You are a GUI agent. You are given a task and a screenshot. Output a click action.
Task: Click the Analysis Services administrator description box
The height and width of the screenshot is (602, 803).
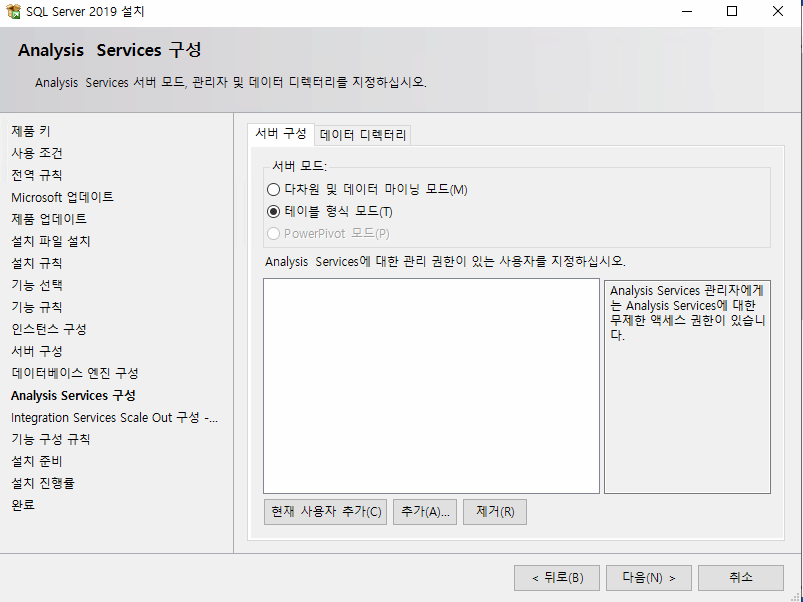click(x=687, y=387)
